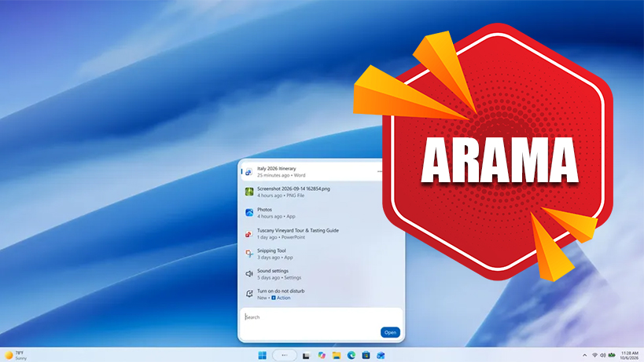Select the "Photos" result title
The height and width of the screenshot is (362, 644).
pos(264,210)
